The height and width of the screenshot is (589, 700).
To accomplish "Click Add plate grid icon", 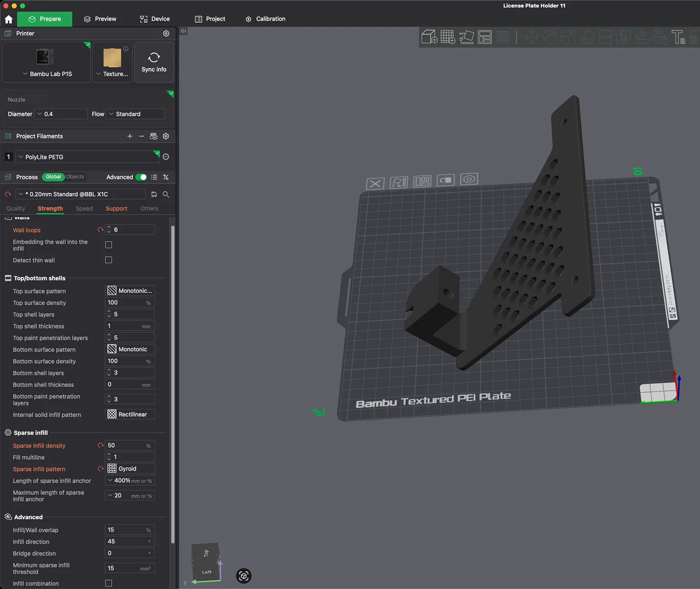I will pyautogui.click(x=448, y=37).
